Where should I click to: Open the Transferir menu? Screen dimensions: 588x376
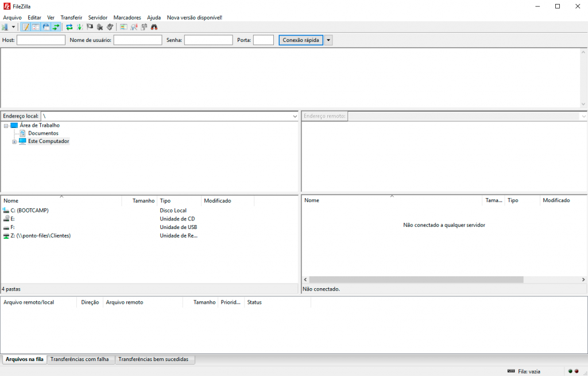(71, 18)
